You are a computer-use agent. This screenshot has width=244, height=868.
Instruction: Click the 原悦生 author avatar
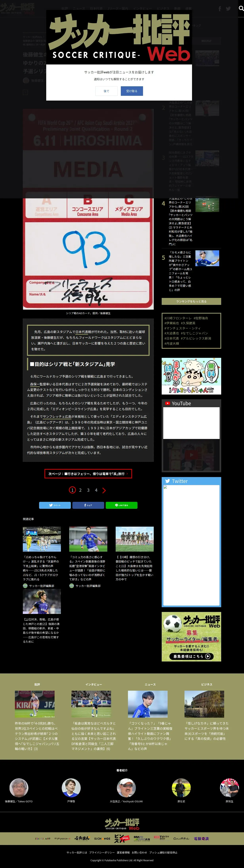click(230, 788)
